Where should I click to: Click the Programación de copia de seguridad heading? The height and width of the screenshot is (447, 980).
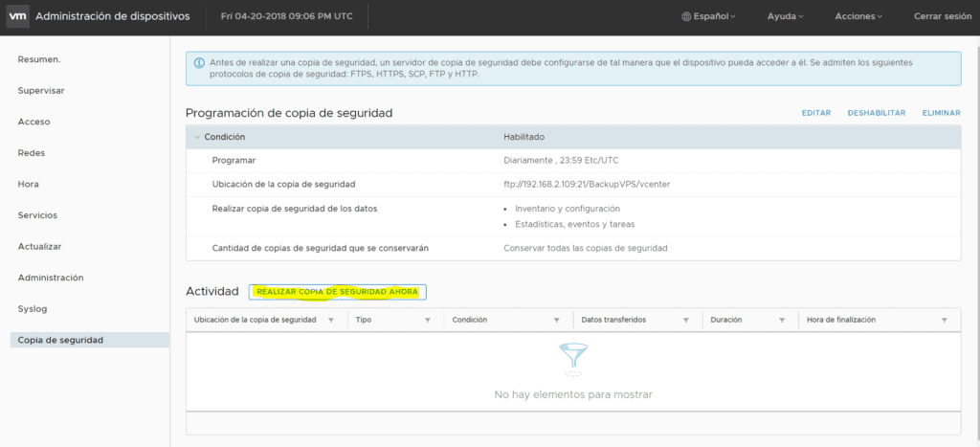[289, 113]
